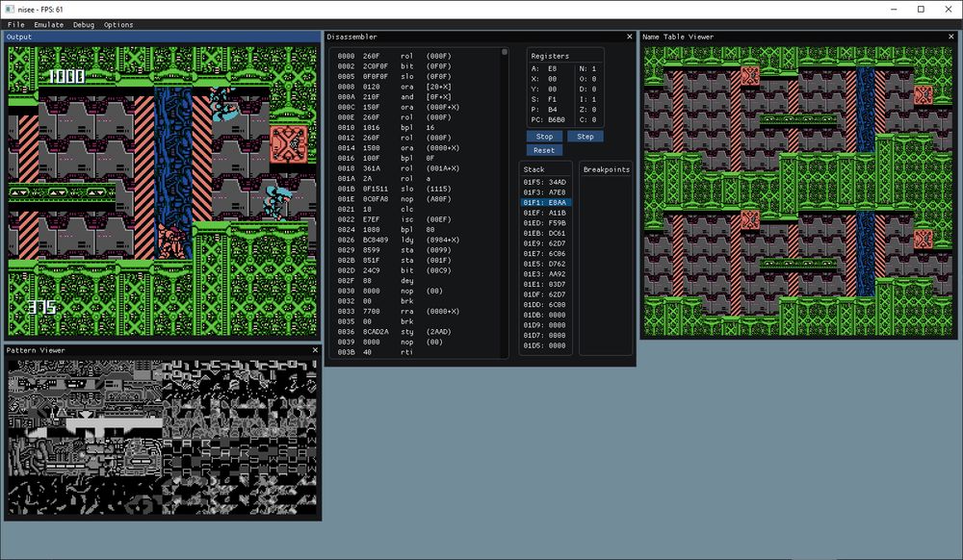963x560 pixels.
Task: Click highlighted stack entry 01F1: E8AA
Action: 545,202
